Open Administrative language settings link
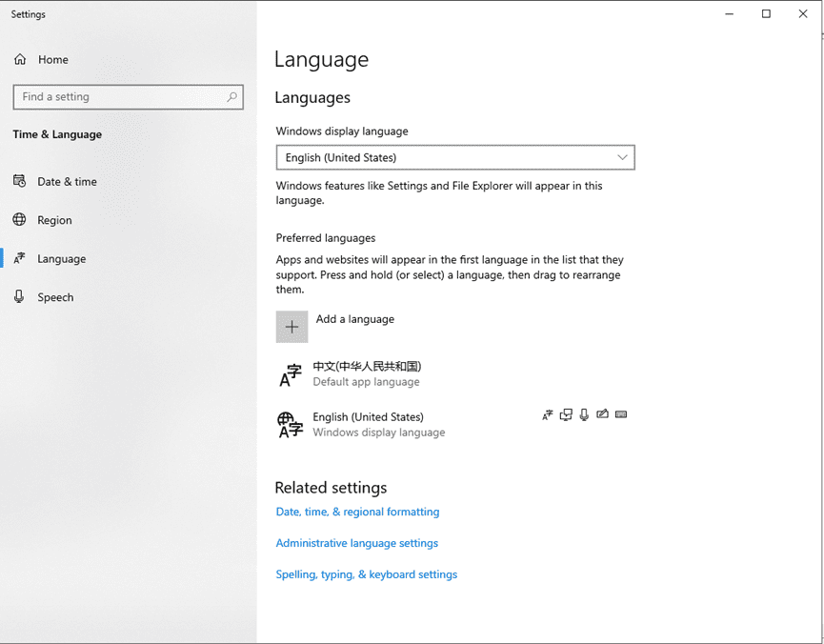Viewport: 824px width, 644px height. tap(356, 543)
